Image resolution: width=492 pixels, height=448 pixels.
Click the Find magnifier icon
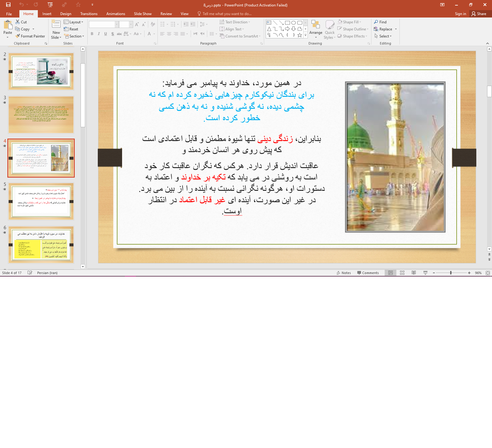[376, 22]
